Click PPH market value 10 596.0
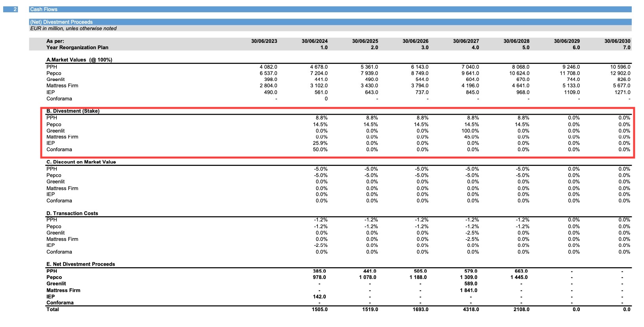The height and width of the screenshot is (327, 644). [620, 67]
